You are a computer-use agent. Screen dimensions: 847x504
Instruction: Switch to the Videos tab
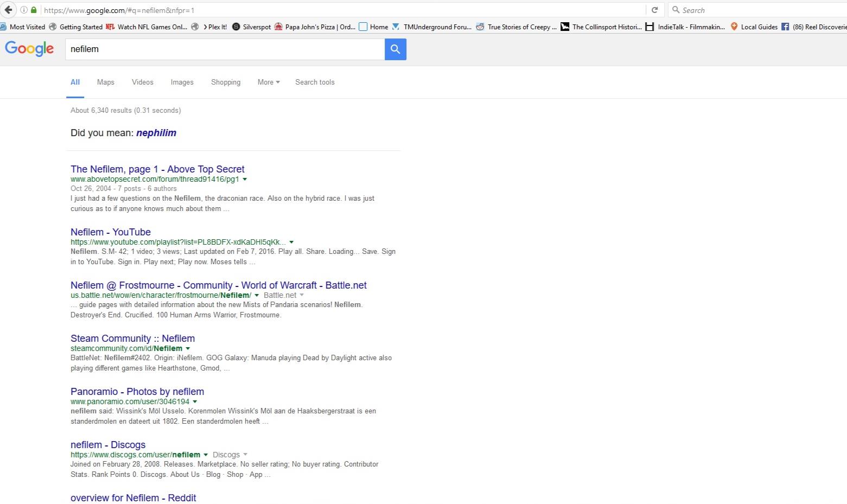click(143, 82)
